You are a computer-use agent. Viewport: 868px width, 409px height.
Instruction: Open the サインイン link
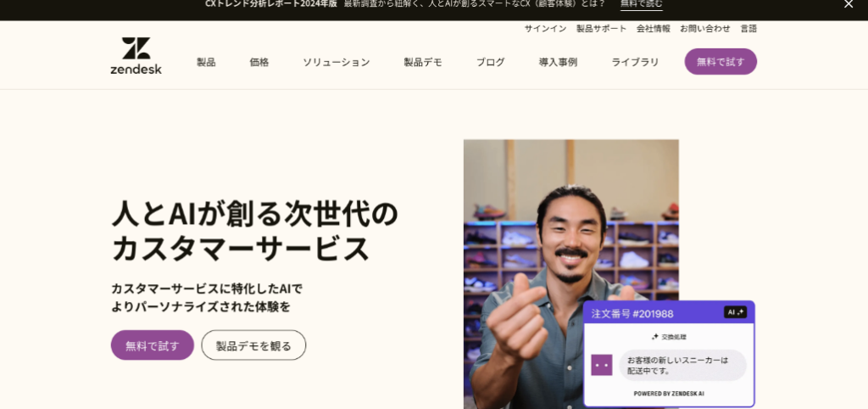click(545, 28)
